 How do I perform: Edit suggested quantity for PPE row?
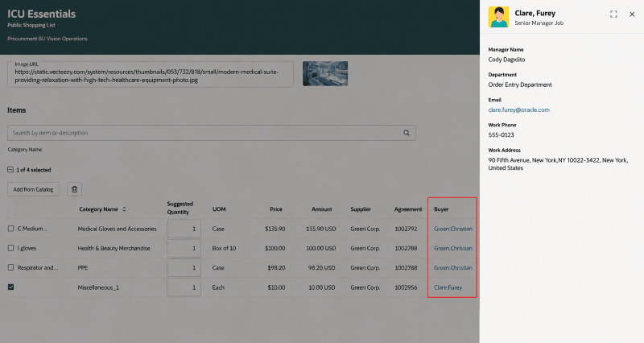click(x=184, y=267)
